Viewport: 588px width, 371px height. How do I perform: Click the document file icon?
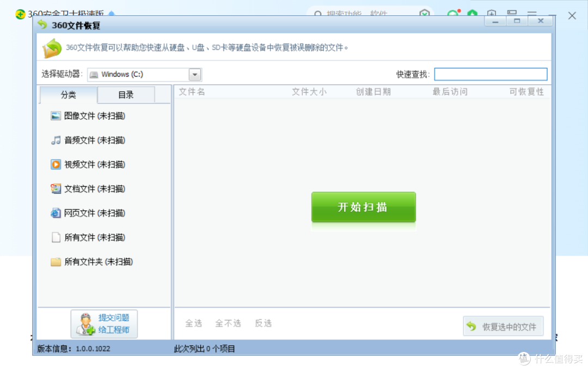pos(56,188)
